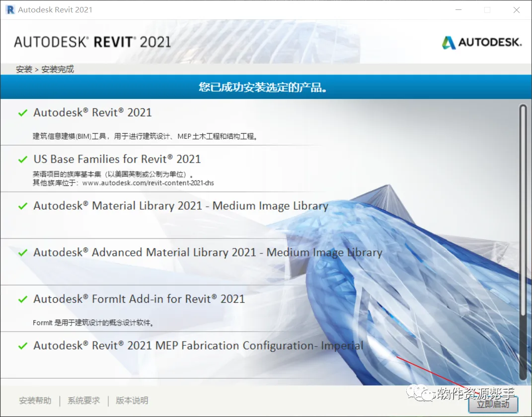Image resolution: width=532 pixels, height=417 pixels.
Task: Click the checkmark beside US Base Families
Action: [23, 159]
